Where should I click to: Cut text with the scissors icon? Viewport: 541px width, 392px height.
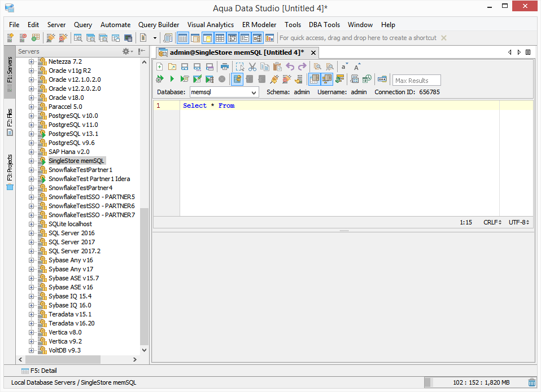click(252, 67)
